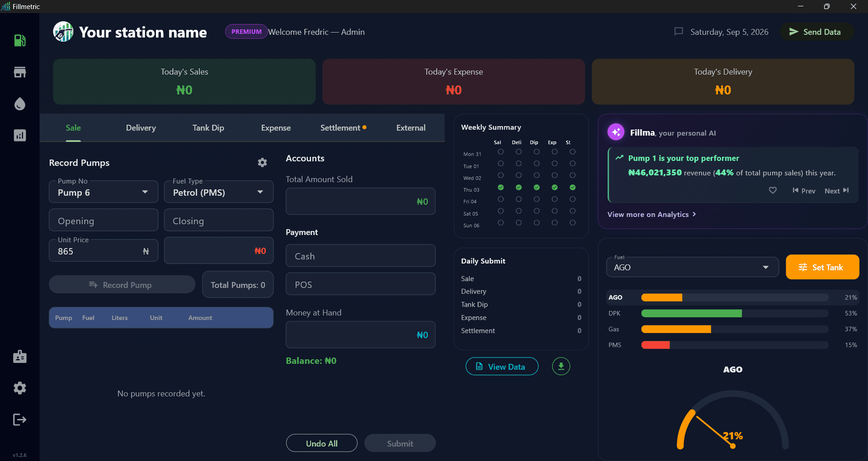Viewport: 868px width, 461px height.
Task: Select the PMS tank level bar
Action: coord(735,345)
